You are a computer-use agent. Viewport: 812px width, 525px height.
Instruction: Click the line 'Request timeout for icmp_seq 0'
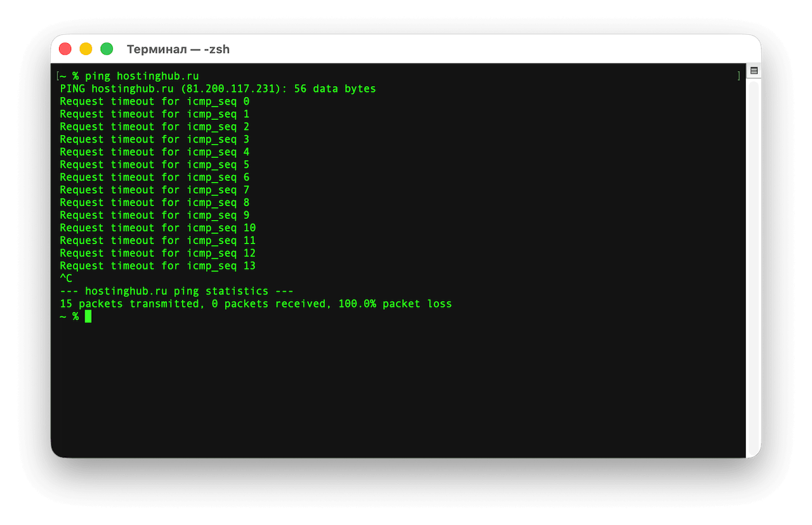[154, 101]
